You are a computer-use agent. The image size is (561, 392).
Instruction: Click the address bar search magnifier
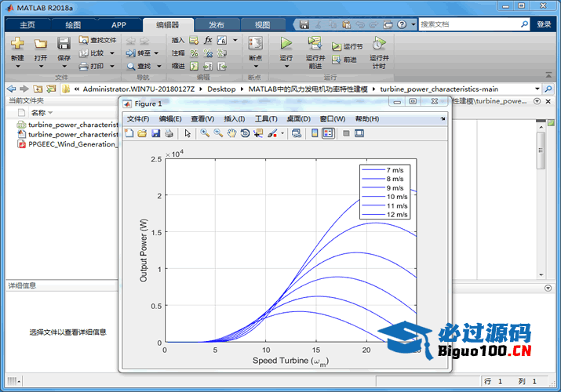pos(548,89)
